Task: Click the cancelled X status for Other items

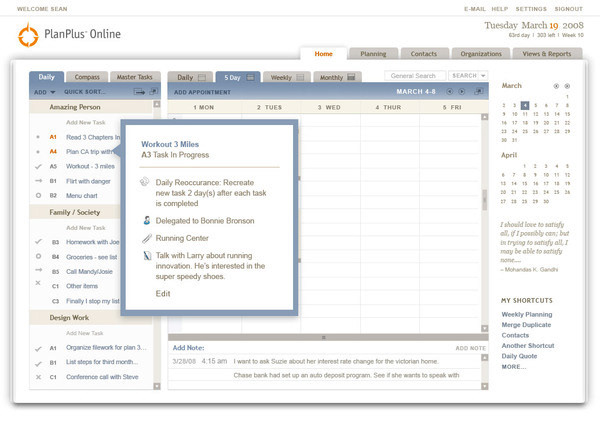Action: (x=38, y=283)
